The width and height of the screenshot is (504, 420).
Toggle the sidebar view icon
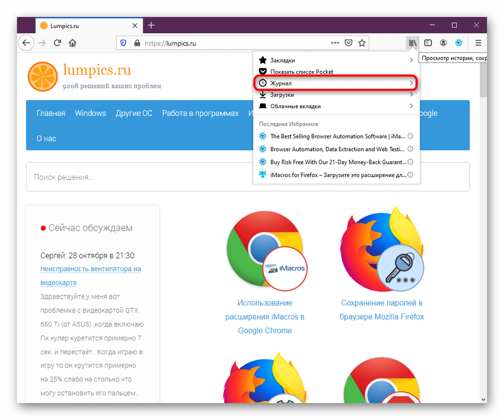click(428, 43)
